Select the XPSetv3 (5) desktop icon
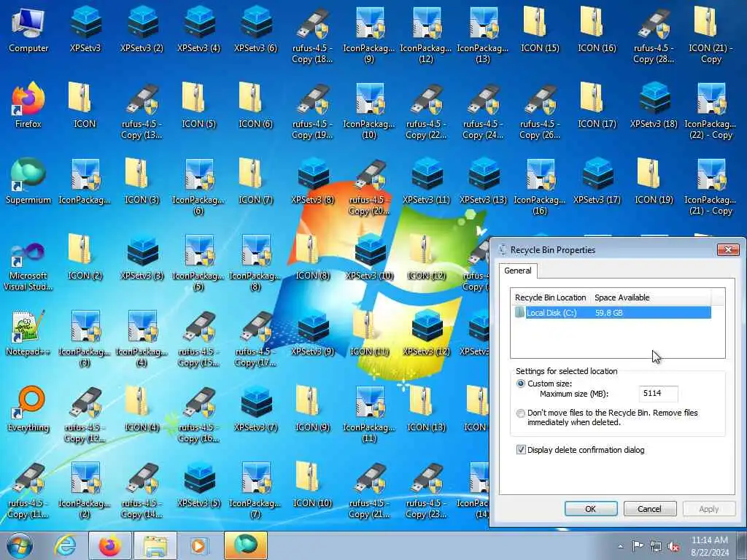The width and height of the screenshot is (747, 560). pos(198,485)
